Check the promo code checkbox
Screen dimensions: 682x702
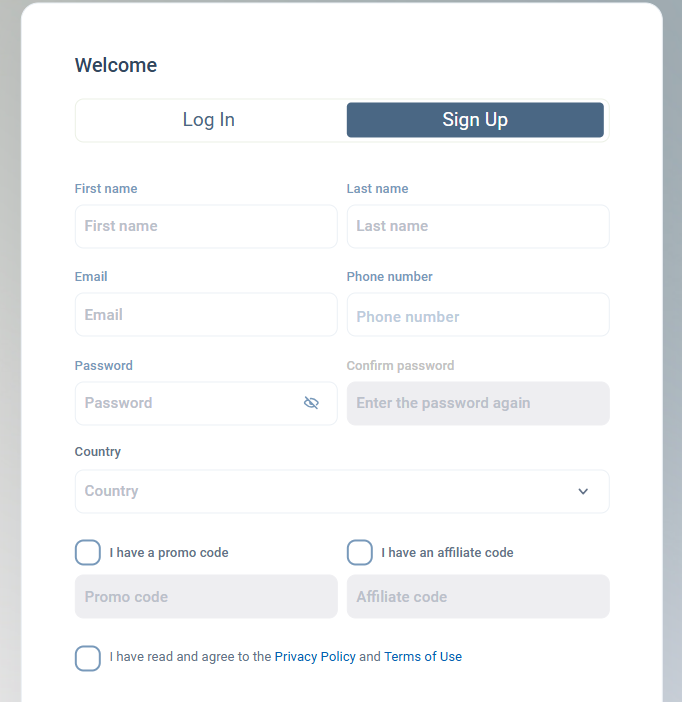(x=88, y=552)
